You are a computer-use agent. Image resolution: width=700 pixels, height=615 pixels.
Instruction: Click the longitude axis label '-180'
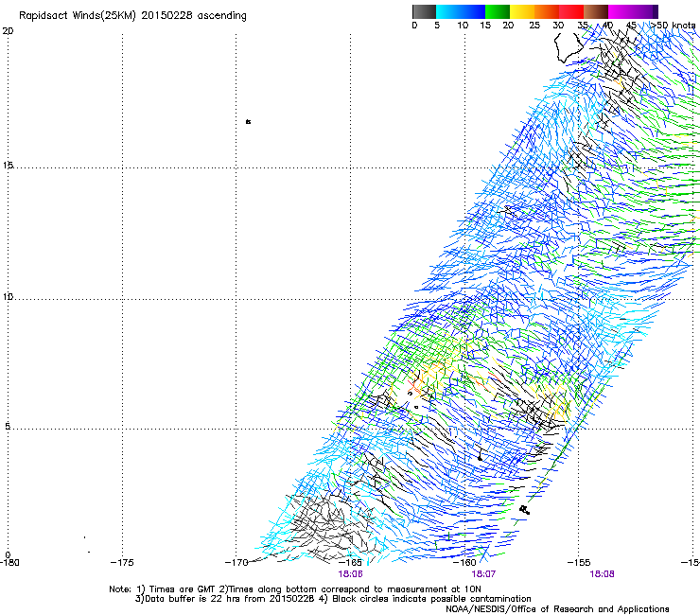9,562
